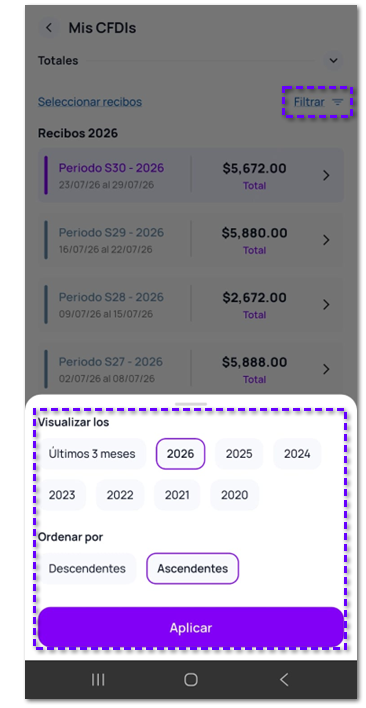Tap Android back navigation icon

(284, 680)
